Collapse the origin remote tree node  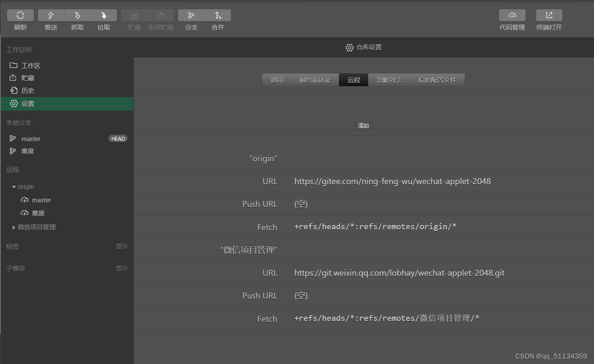[14, 187]
